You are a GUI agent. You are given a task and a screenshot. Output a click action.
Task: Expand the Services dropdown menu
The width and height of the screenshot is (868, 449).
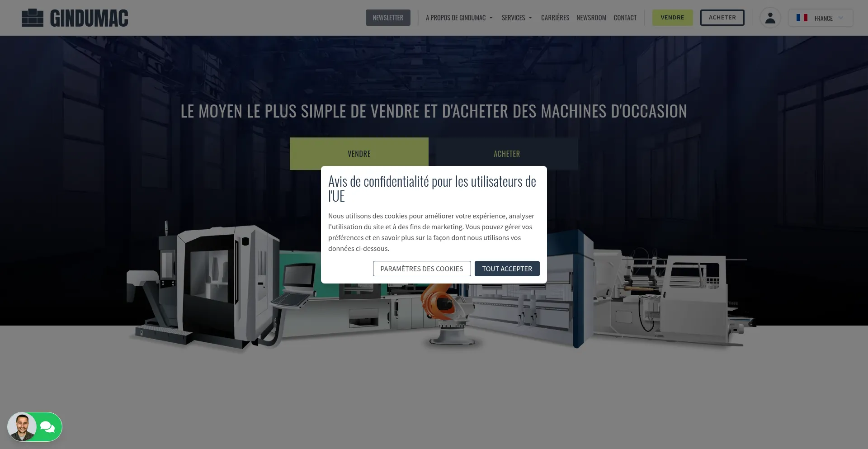pyautogui.click(x=517, y=18)
